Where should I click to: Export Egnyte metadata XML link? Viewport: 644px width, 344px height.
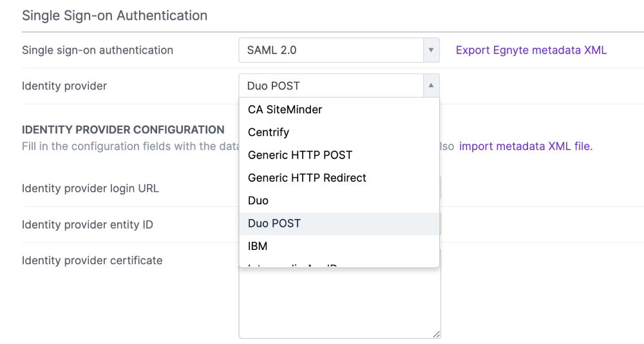pyautogui.click(x=531, y=50)
